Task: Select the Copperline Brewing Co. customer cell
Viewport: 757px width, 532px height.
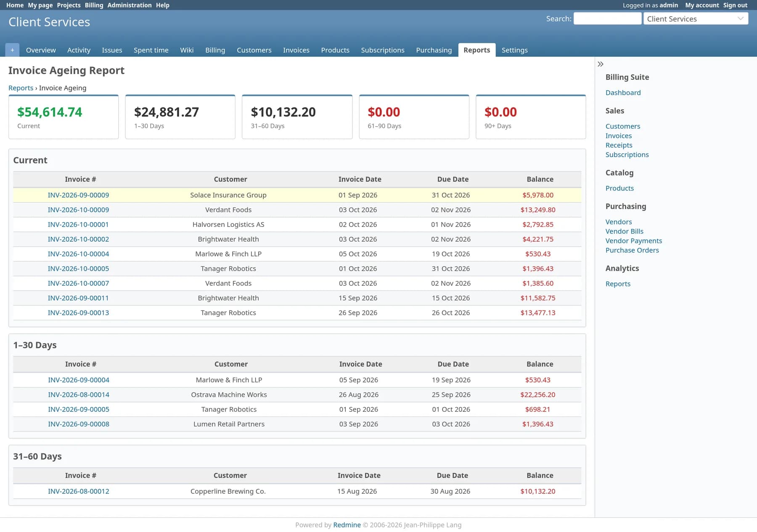Action: (228, 491)
